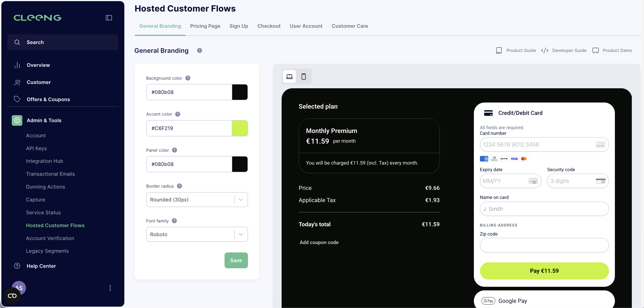The image size is (644, 308).
Task: Open Integration Hub in sidebar
Action: [x=44, y=161]
